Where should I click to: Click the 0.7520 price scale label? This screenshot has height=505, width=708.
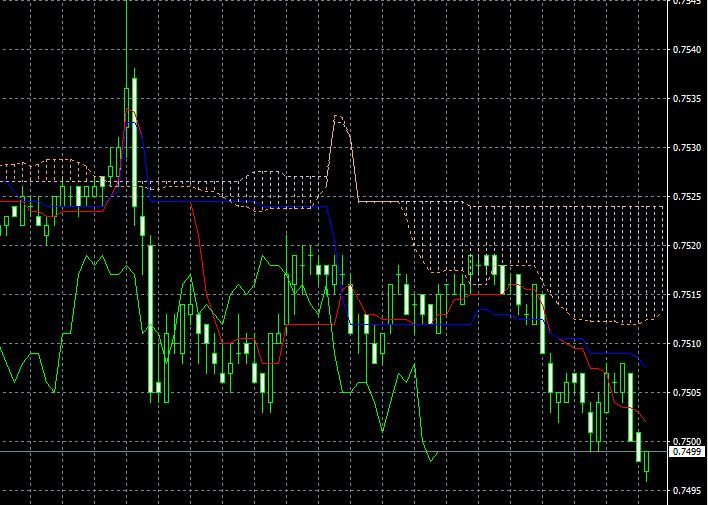pyautogui.click(x=687, y=246)
